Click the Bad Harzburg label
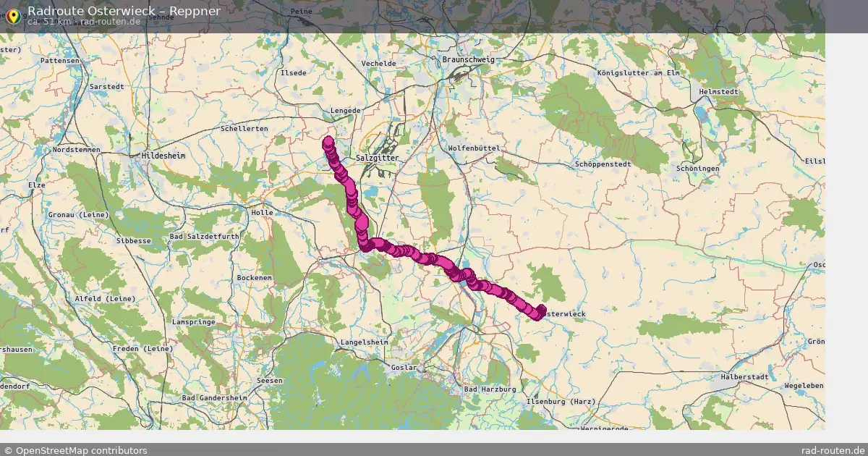The height and width of the screenshot is (456, 868). [x=490, y=389]
